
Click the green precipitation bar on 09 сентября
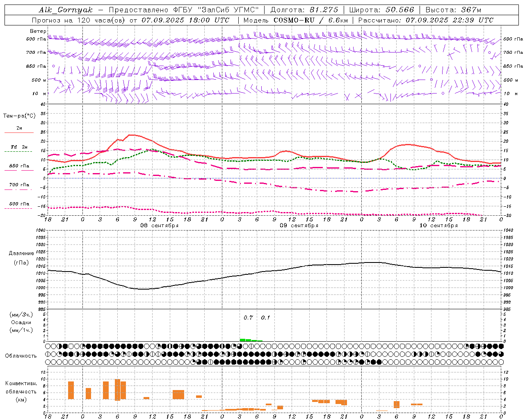251,340
